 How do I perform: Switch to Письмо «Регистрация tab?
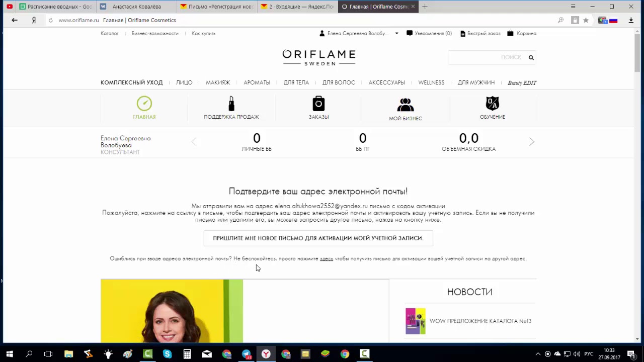click(216, 7)
